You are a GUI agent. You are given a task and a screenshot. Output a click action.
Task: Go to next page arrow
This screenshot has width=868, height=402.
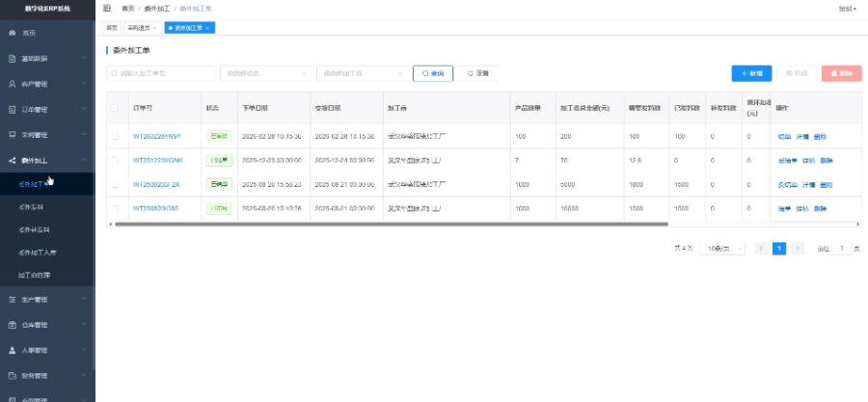click(x=798, y=249)
